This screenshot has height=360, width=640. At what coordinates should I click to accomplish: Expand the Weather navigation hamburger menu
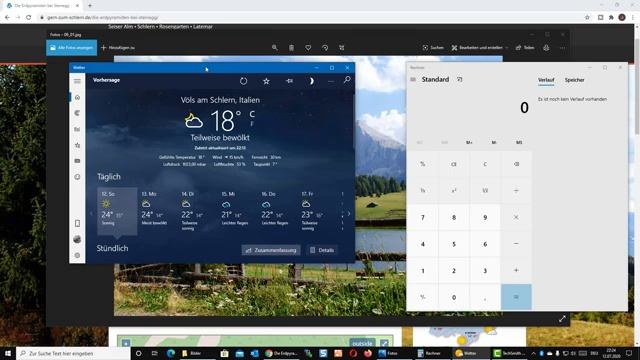click(77, 81)
